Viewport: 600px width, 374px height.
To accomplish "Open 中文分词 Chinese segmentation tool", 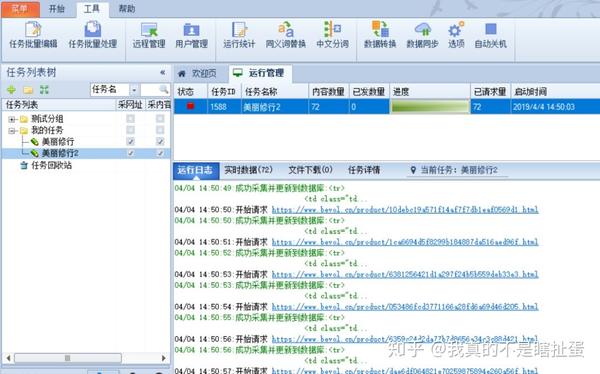I will [333, 35].
